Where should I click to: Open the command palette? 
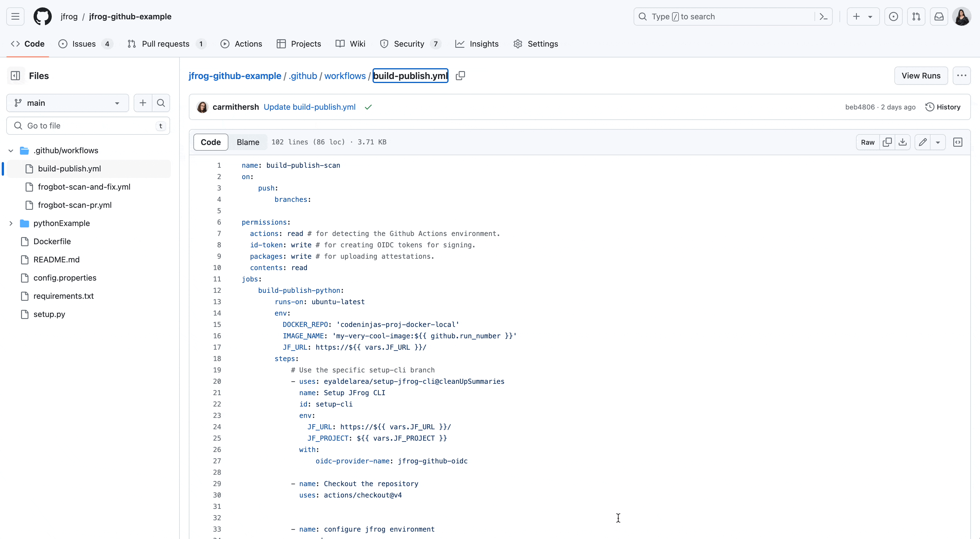[x=823, y=16]
